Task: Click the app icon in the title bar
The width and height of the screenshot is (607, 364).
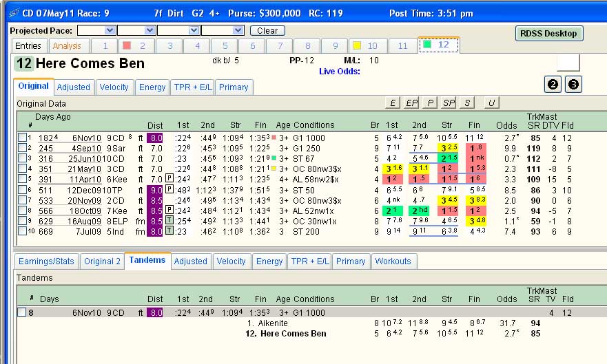Action: 14,13
